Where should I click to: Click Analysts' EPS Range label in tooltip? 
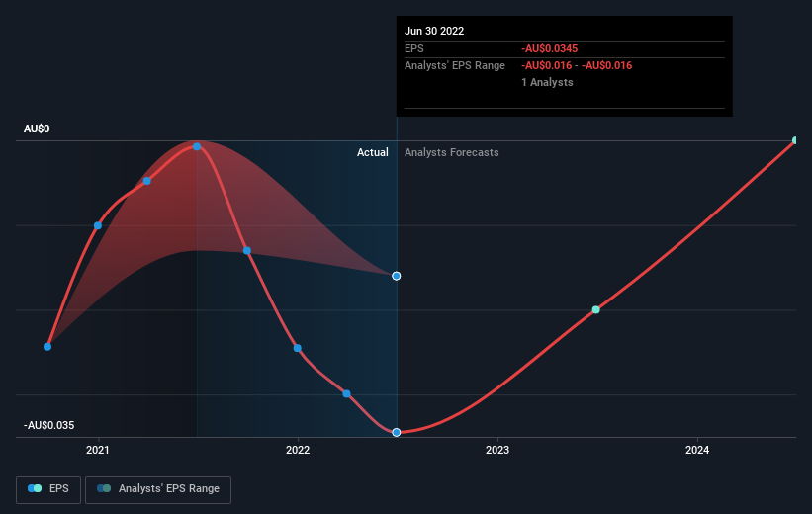pyautogui.click(x=455, y=66)
